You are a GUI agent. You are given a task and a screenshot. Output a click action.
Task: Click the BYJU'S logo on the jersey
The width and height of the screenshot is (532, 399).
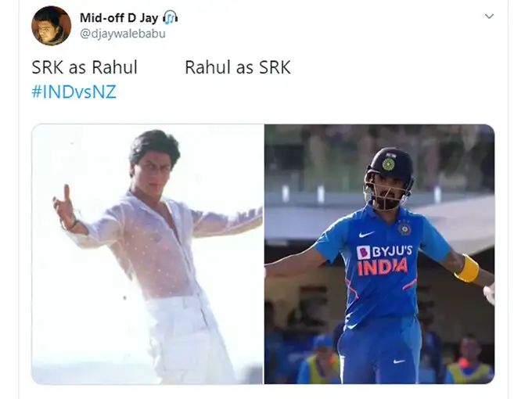click(384, 252)
